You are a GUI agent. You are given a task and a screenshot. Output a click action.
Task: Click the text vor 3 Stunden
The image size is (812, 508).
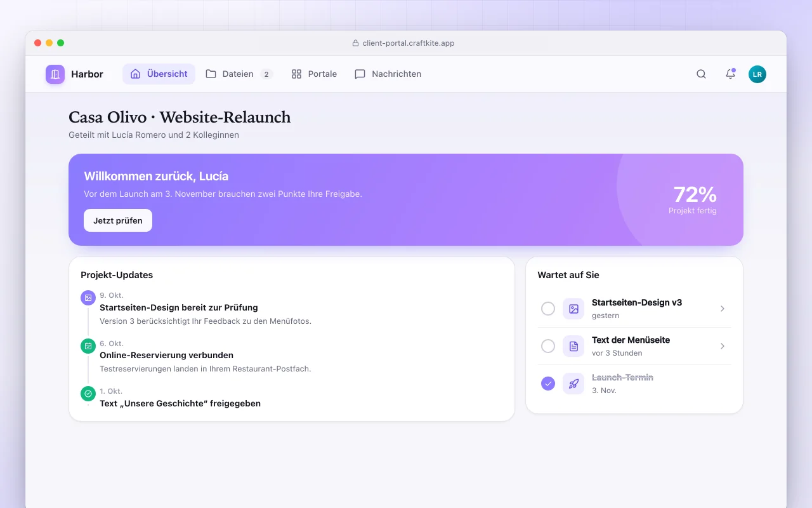tap(617, 353)
